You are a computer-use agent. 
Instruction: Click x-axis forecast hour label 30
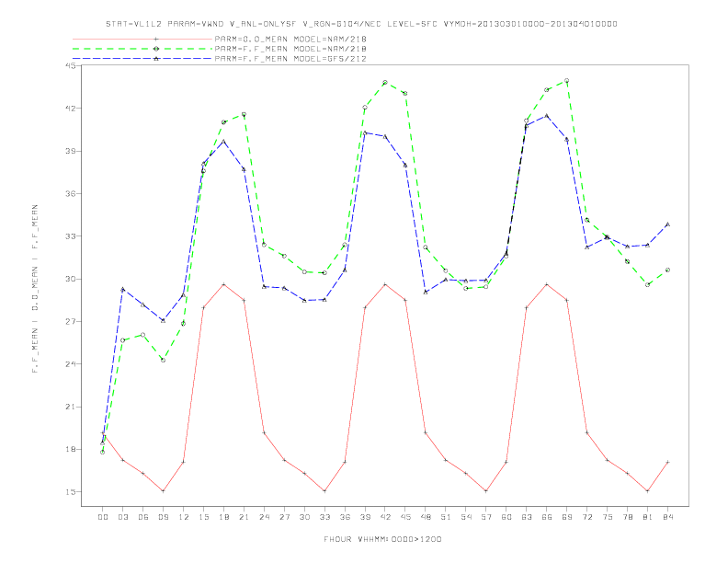coord(304,517)
